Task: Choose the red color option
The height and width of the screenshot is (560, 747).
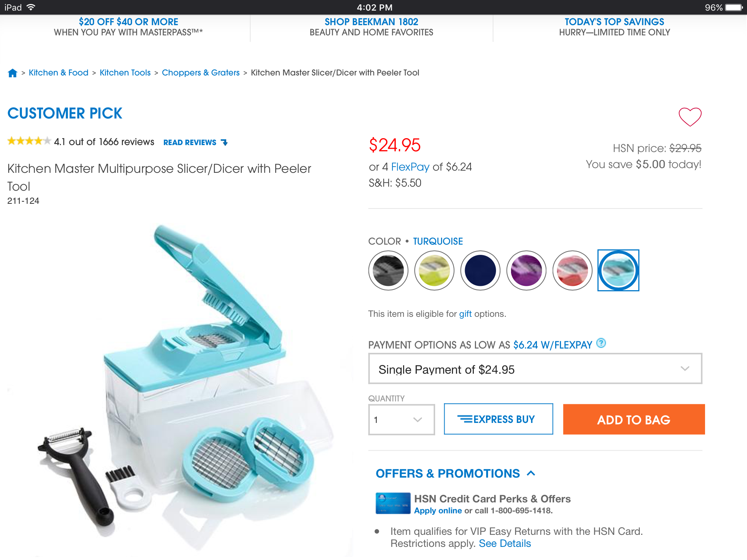Action: pos(572,270)
